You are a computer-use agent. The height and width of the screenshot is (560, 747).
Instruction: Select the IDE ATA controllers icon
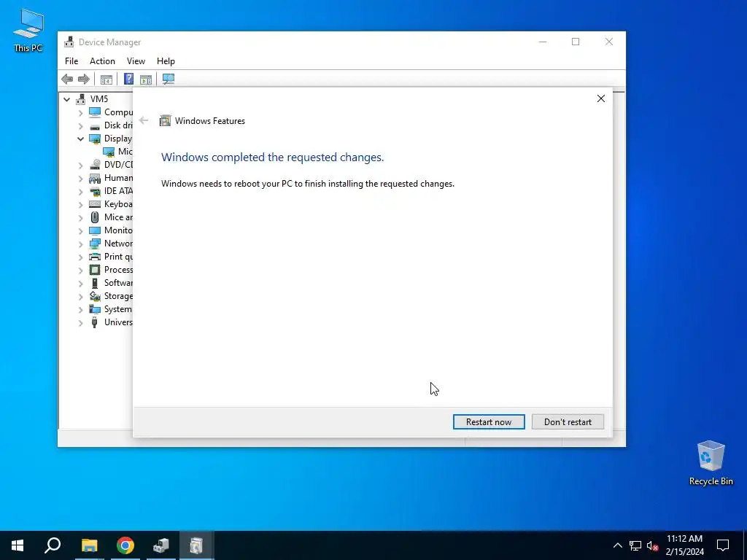pos(95,191)
